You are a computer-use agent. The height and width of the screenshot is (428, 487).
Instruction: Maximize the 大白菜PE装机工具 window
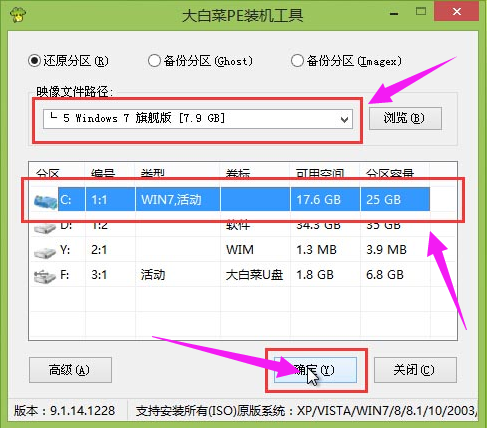[x=421, y=12]
